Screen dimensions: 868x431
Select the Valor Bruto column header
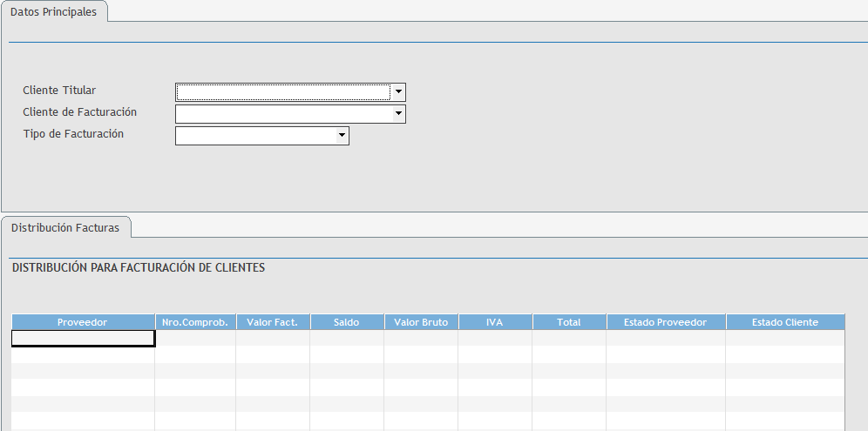420,322
